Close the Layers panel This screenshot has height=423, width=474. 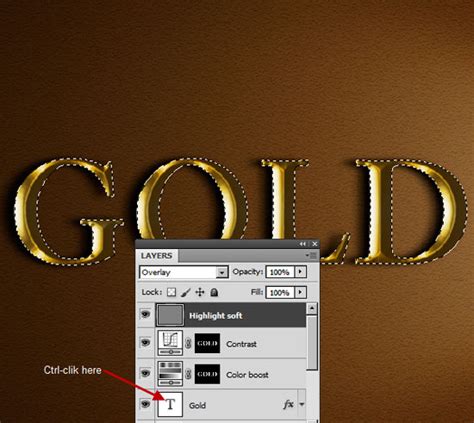314,244
